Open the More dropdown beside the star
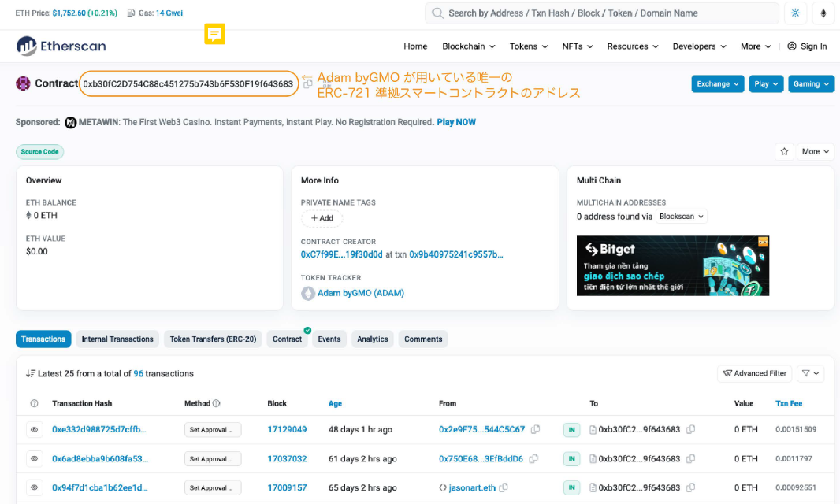The image size is (840, 504). coord(816,151)
